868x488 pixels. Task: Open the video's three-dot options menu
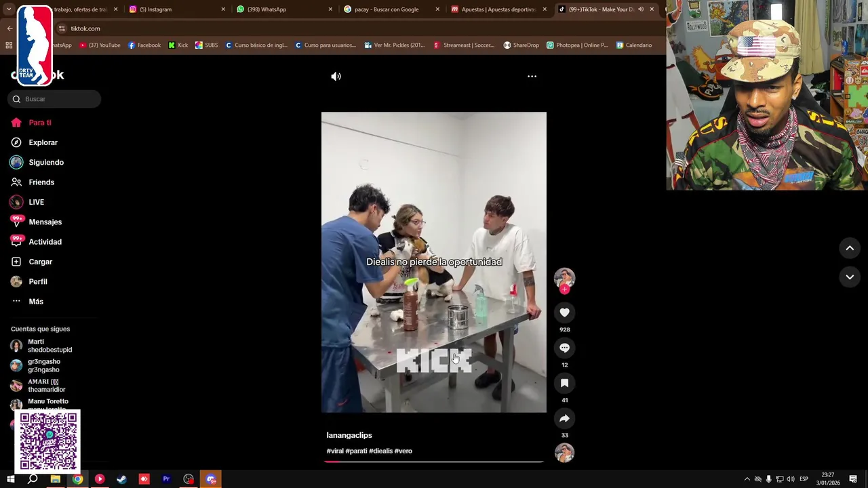[532, 77]
